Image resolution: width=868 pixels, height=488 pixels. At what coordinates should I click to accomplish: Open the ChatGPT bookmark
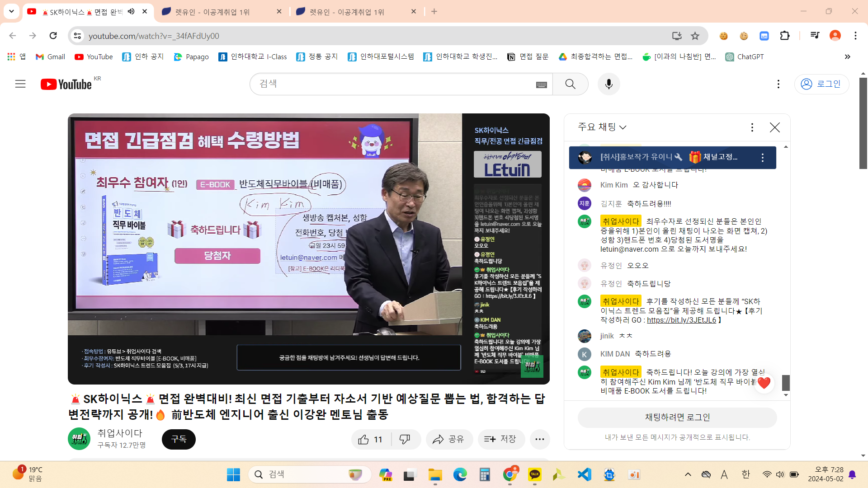pos(745,57)
